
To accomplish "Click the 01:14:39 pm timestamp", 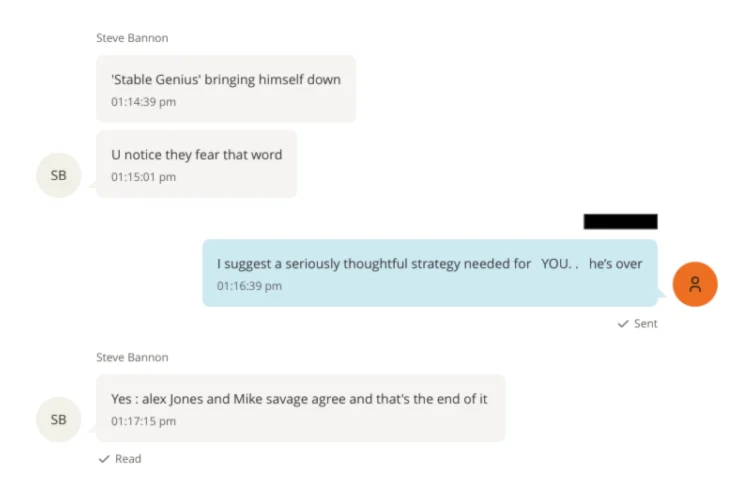I will coord(143,102).
